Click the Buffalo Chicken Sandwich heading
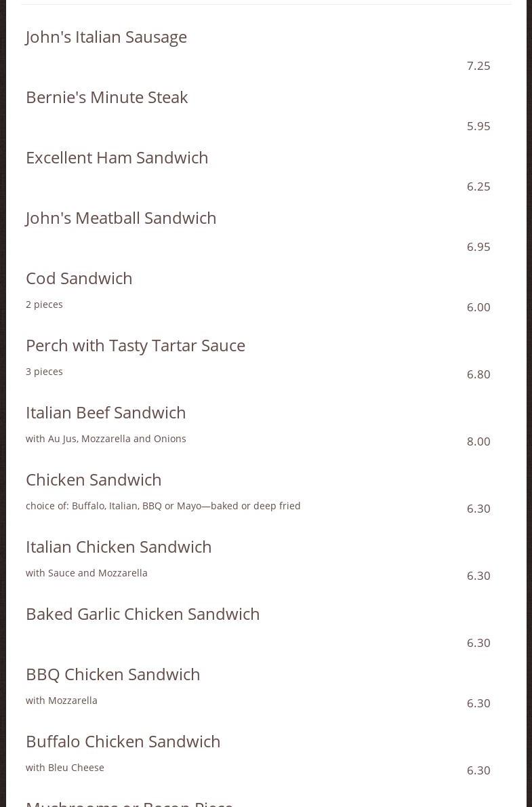 (123, 741)
